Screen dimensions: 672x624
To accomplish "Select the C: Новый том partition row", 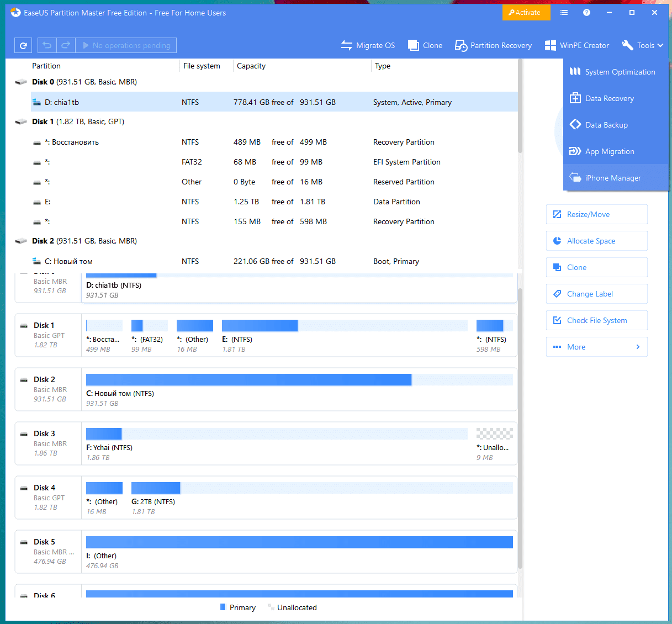I will tap(274, 261).
